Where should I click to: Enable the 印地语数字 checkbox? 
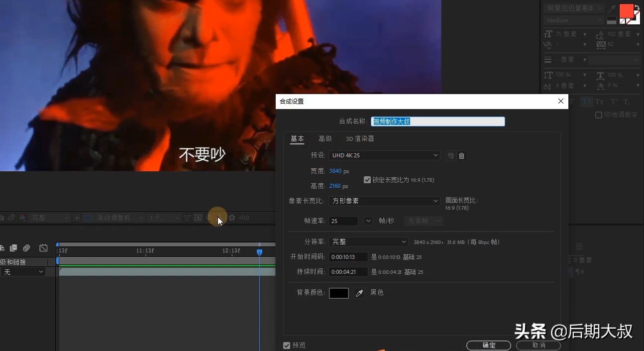[x=599, y=115]
